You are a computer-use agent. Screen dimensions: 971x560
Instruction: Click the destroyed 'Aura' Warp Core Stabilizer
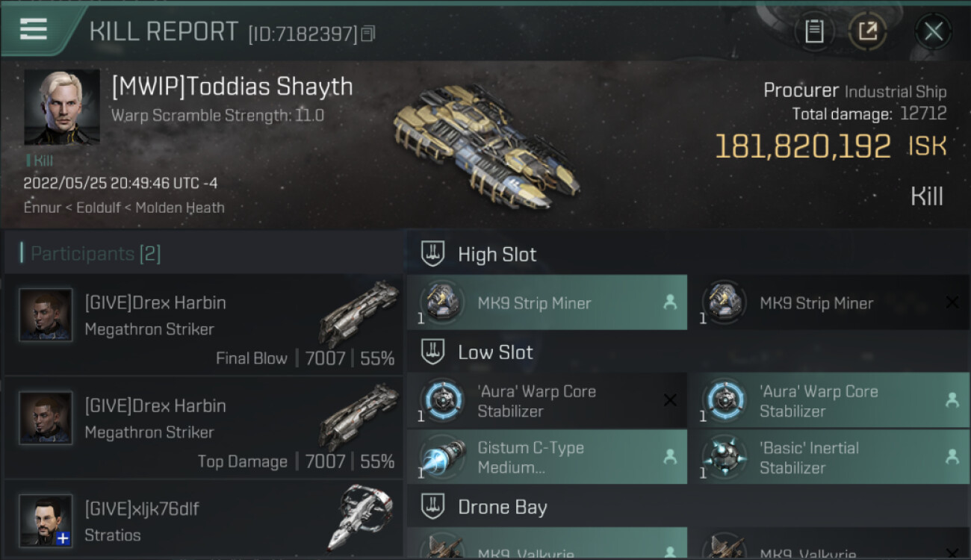click(x=547, y=401)
